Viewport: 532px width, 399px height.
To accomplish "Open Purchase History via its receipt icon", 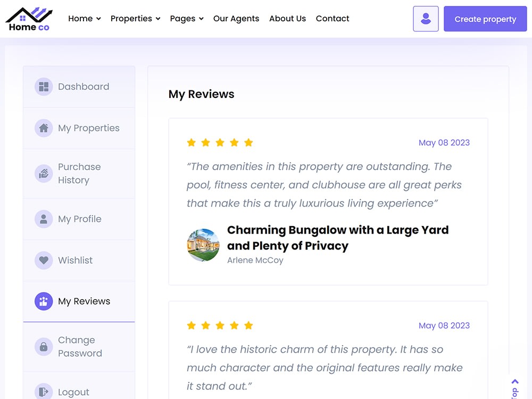I will click(44, 173).
